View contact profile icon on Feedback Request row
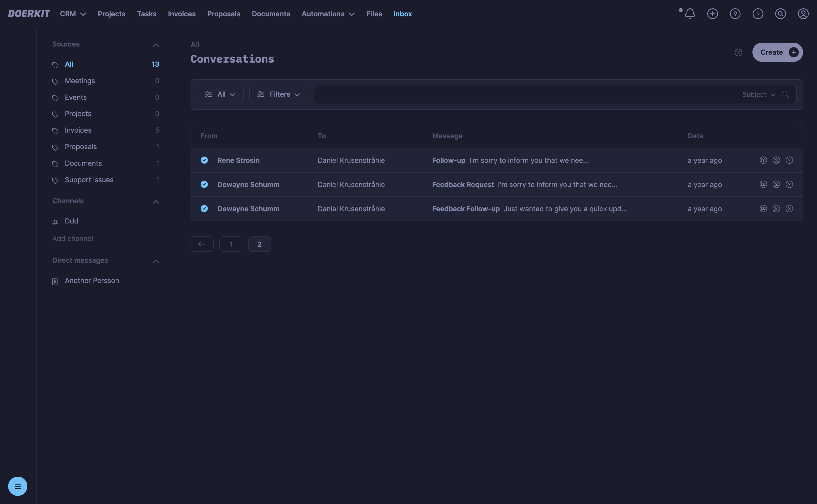The width and height of the screenshot is (817, 504). 776,184
